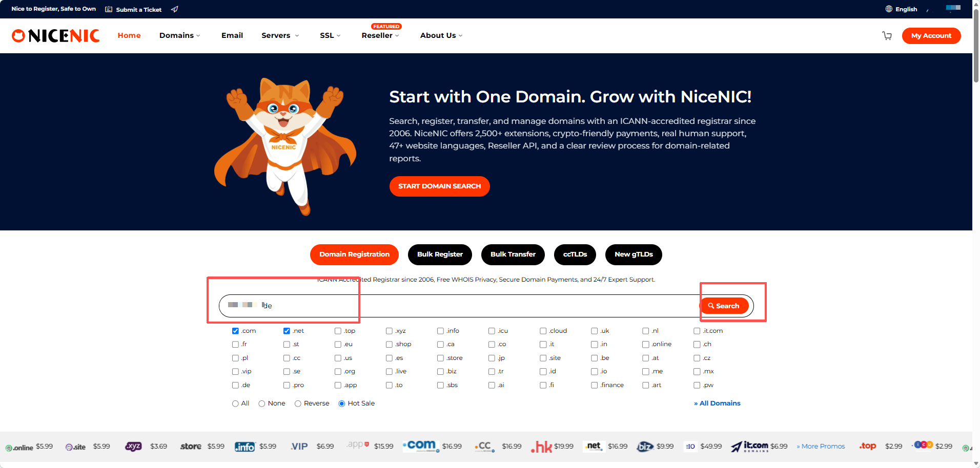Switch to the Bulk Transfer tab
980x468 pixels.
[513, 254]
